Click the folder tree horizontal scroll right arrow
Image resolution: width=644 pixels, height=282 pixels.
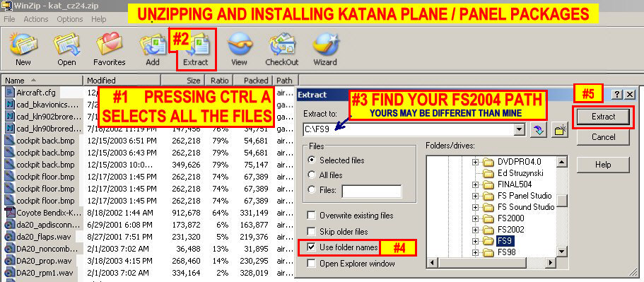point(551,263)
